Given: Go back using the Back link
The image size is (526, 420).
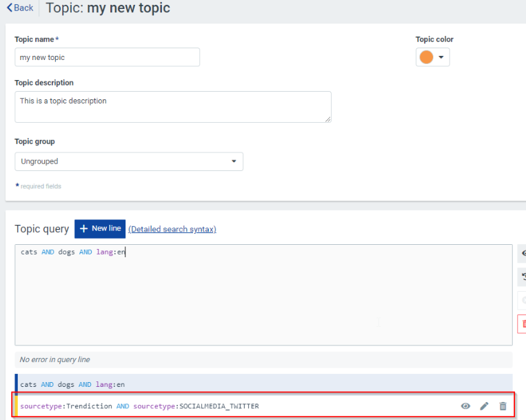Looking at the screenshot, I should (x=20, y=8).
